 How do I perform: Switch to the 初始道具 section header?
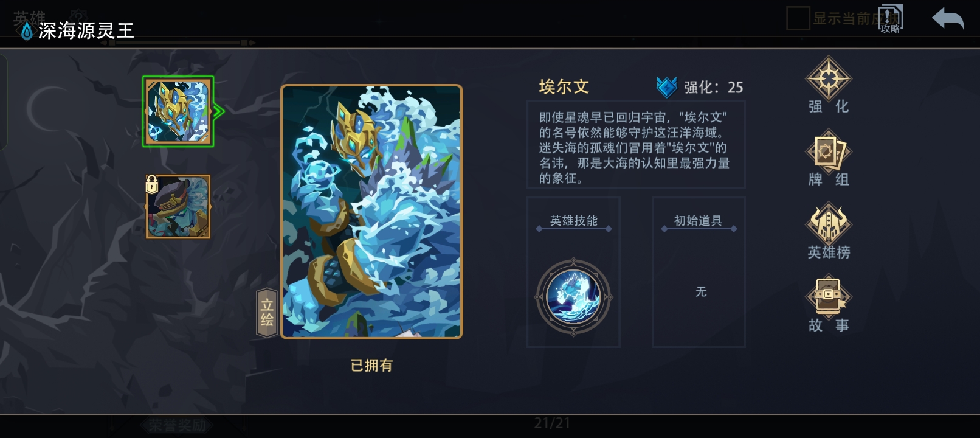[699, 221]
